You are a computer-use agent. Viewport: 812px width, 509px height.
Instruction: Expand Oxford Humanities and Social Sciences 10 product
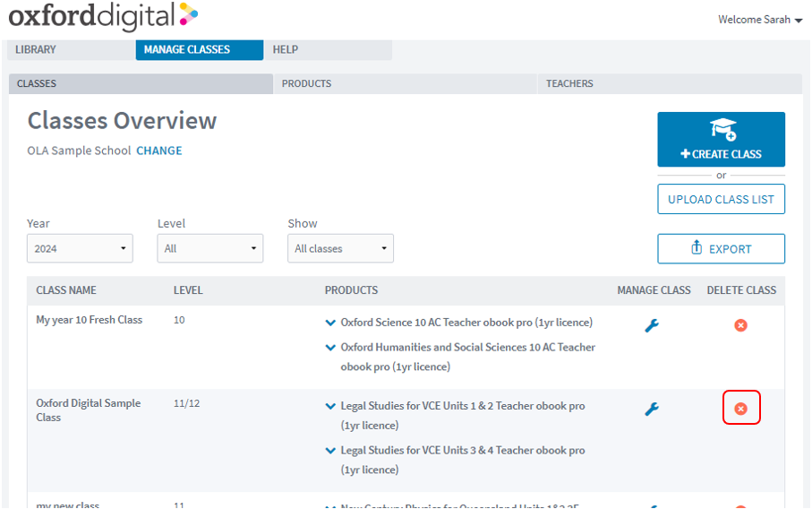coord(329,348)
